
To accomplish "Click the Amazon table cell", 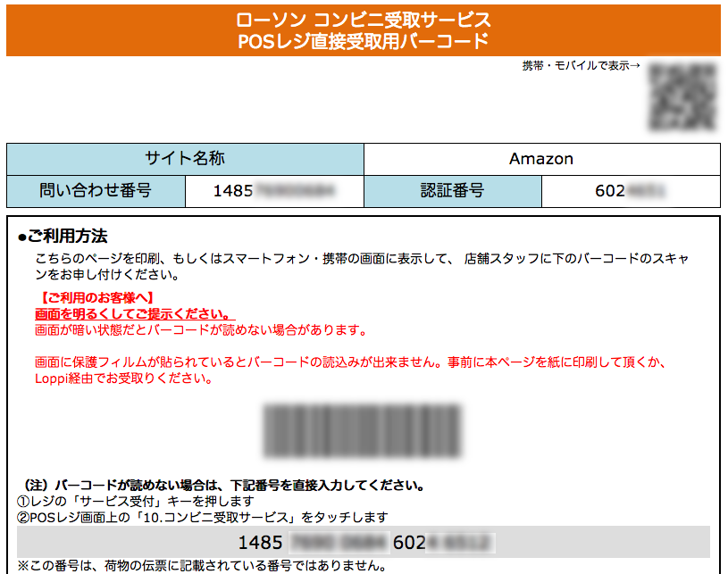I will 542,159.
